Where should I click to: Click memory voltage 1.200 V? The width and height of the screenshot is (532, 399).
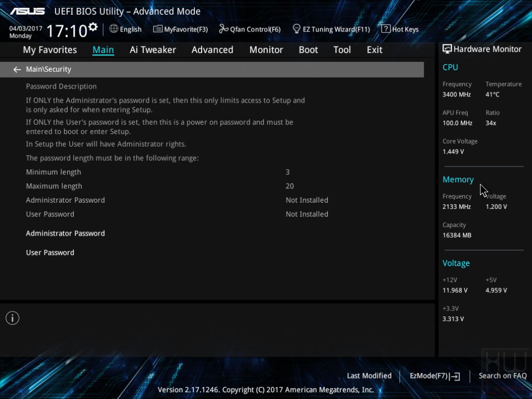pos(496,207)
